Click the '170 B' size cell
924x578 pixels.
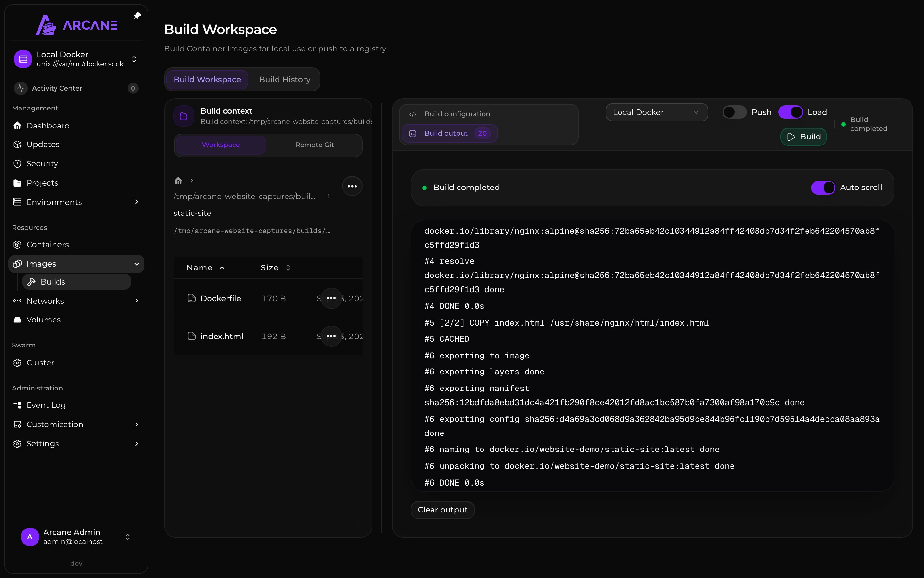(x=273, y=298)
